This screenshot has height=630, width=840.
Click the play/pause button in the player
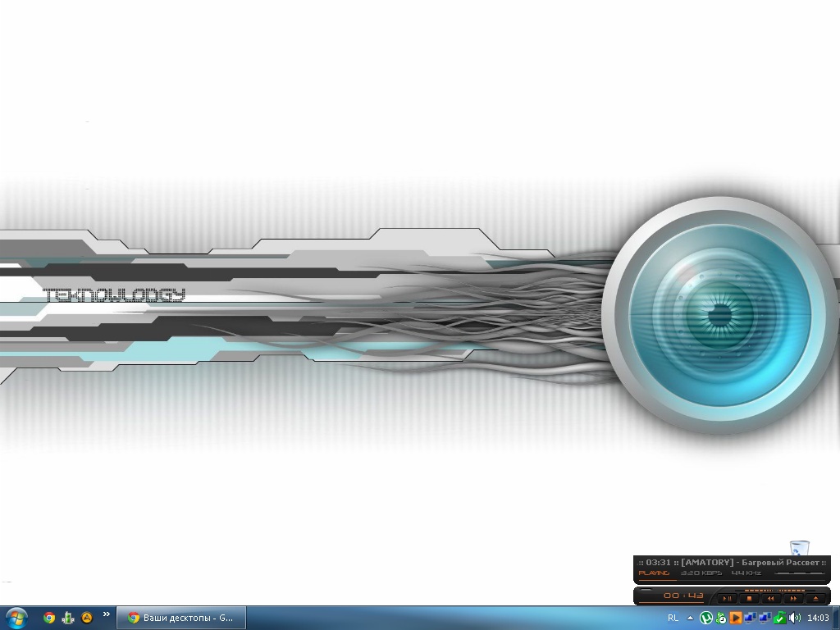727,598
